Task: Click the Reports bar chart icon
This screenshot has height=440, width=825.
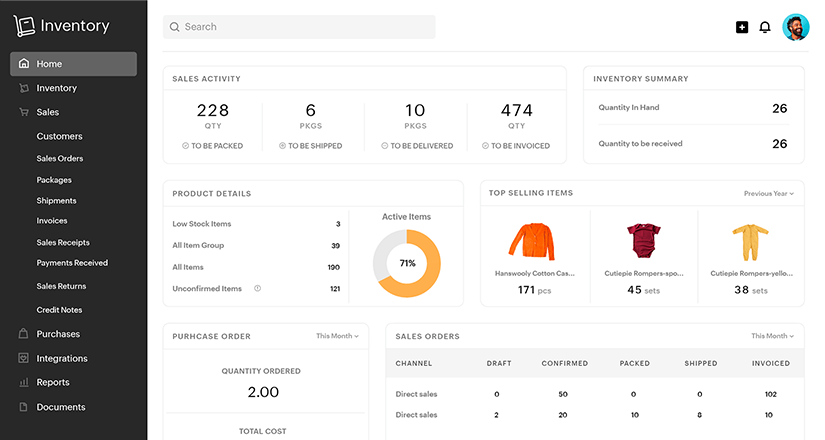Action: click(24, 382)
